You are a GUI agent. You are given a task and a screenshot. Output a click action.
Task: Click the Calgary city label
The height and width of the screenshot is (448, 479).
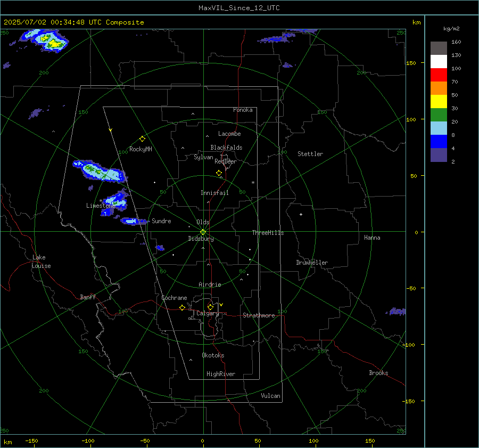click(208, 313)
